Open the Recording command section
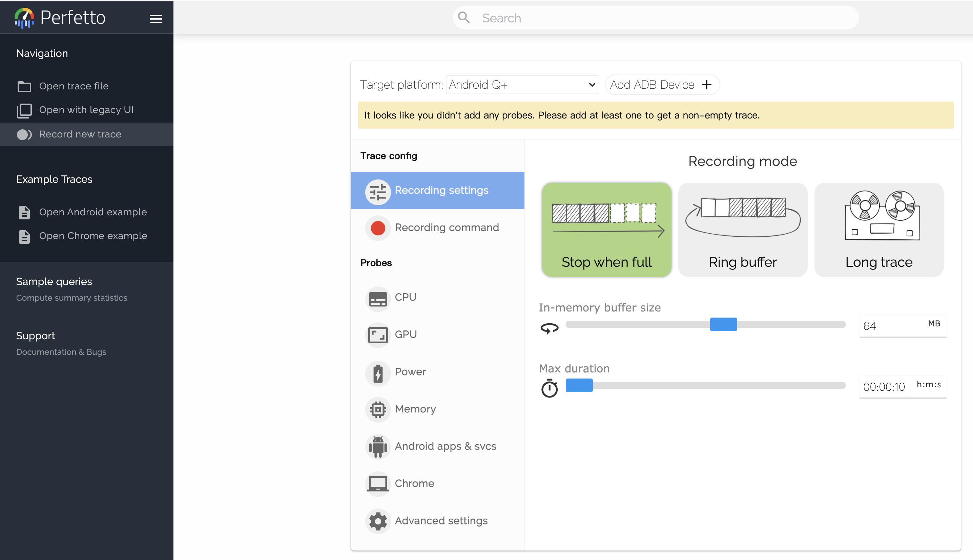 point(437,228)
